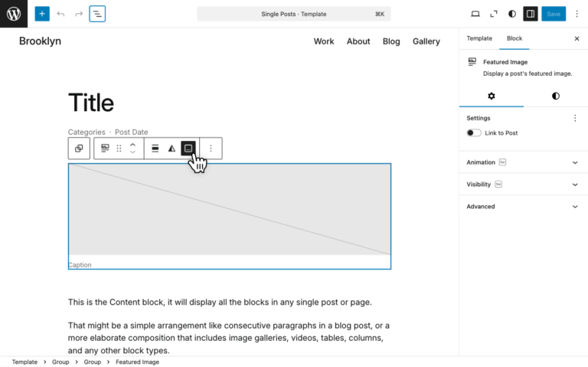Image resolution: width=588 pixels, height=367 pixels.
Task: Close the settings sidebar
Action: tap(577, 38)
